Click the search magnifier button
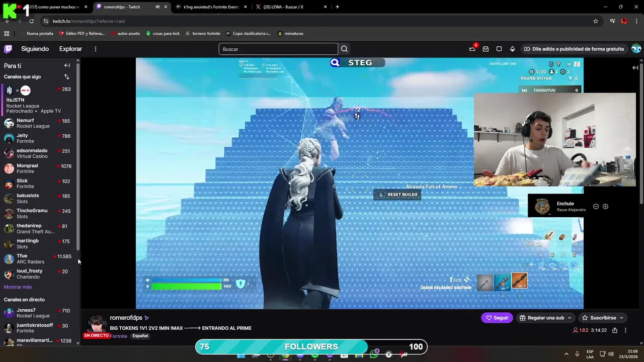Image resolution: width=644 pixels, height=362 pixels. (x=344, y=49)
